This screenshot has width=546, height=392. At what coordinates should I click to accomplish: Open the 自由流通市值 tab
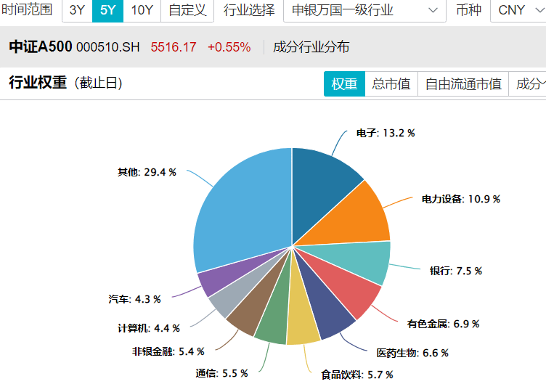(x=463, y=83)
